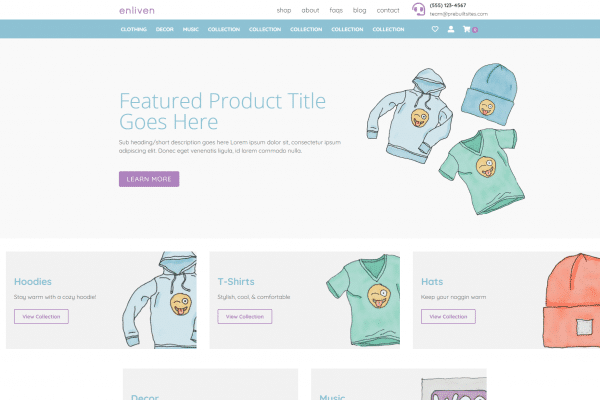Click the featured product clothing illustration
The height and width of the screenshot is (400, 600).
(x=446, y=139)
